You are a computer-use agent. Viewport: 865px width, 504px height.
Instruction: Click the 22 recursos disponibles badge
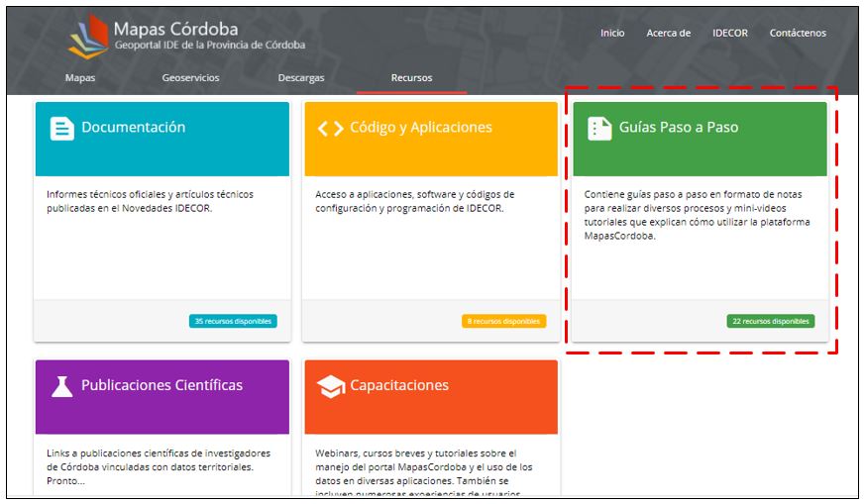[x=771, y=321]
